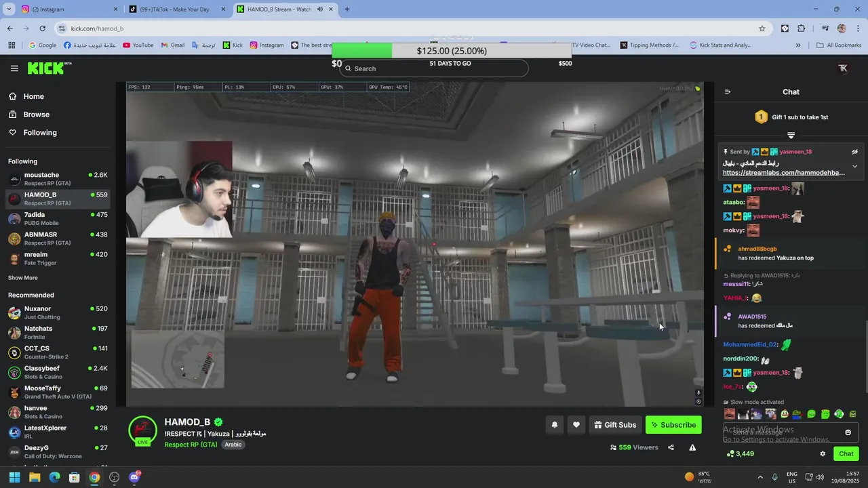The width and height of the screenshot is (868, 488).
Task: Open a new browser tab
Action: pyautogui.click(x=347, y=9)
